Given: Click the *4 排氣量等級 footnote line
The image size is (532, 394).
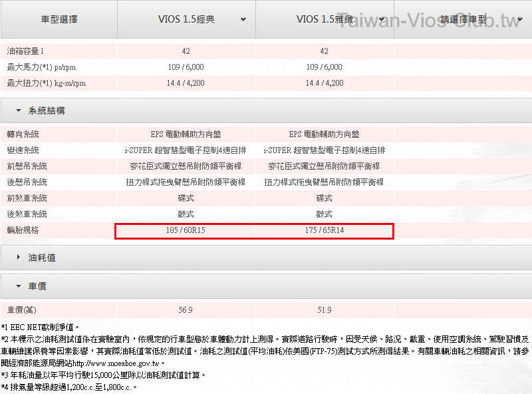Looking at the screenshot, I should pyautogui.click(x=69, y=387).
